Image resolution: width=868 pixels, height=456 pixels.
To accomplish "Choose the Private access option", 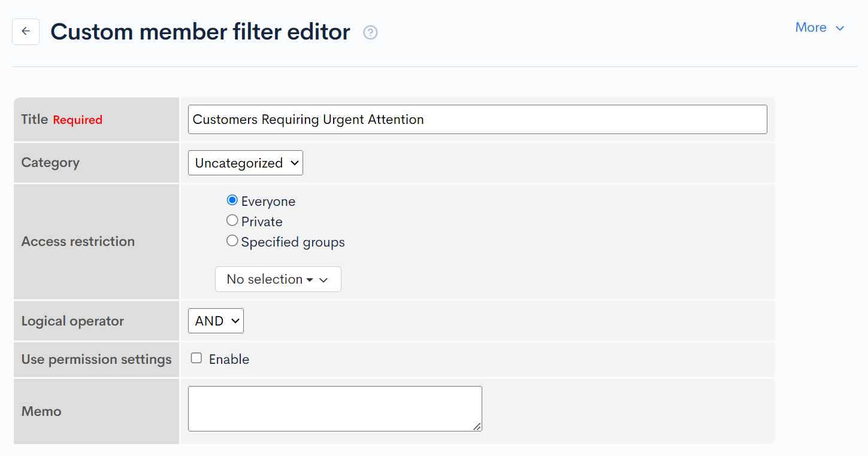I will point(232,221).
